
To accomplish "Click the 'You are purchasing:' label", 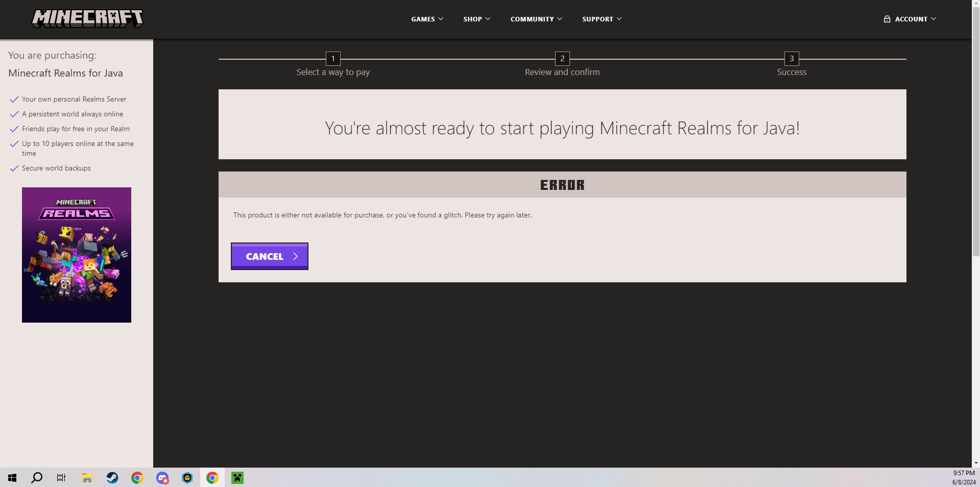I will (52, 55).
